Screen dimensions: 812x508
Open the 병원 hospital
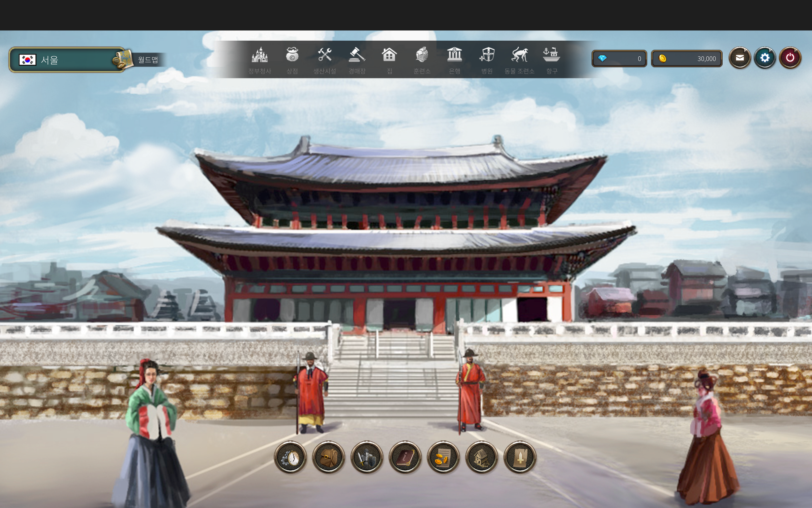tap(487, 60)
